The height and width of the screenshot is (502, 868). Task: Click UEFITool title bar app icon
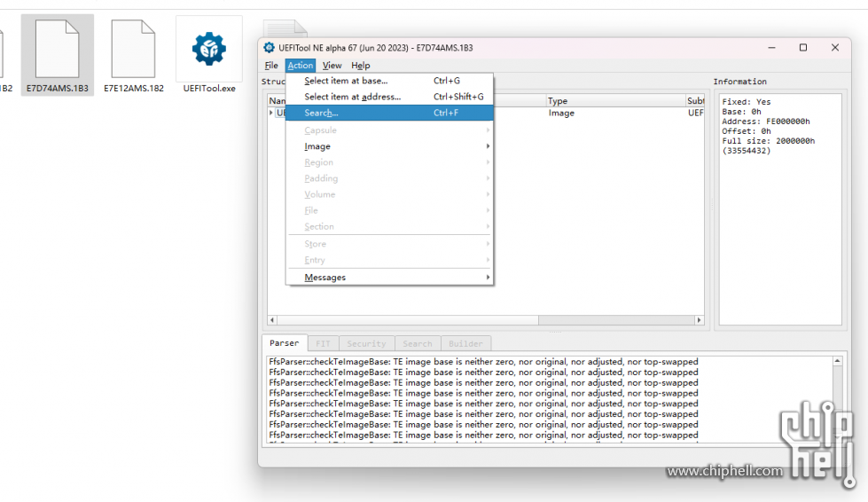tap(269, 48)
